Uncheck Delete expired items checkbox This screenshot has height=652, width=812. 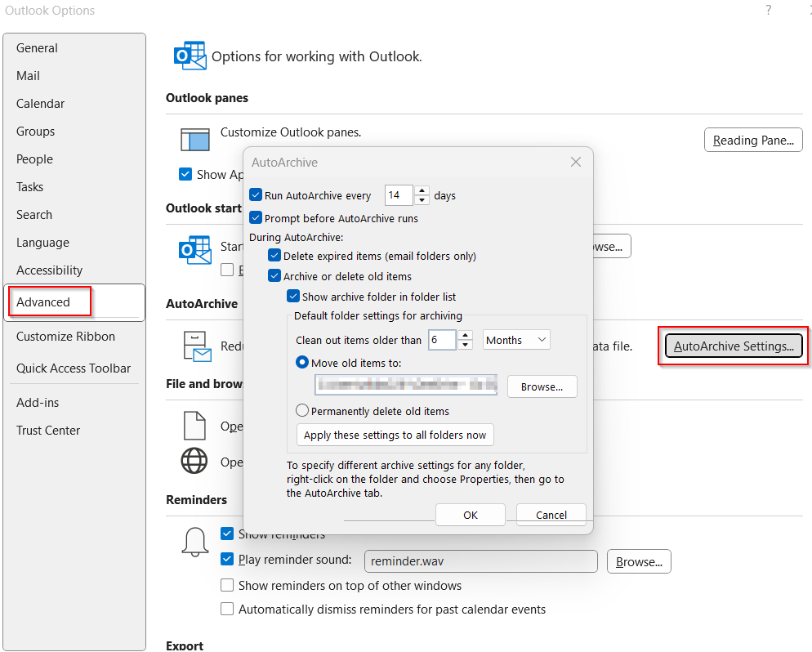(274, 255)
